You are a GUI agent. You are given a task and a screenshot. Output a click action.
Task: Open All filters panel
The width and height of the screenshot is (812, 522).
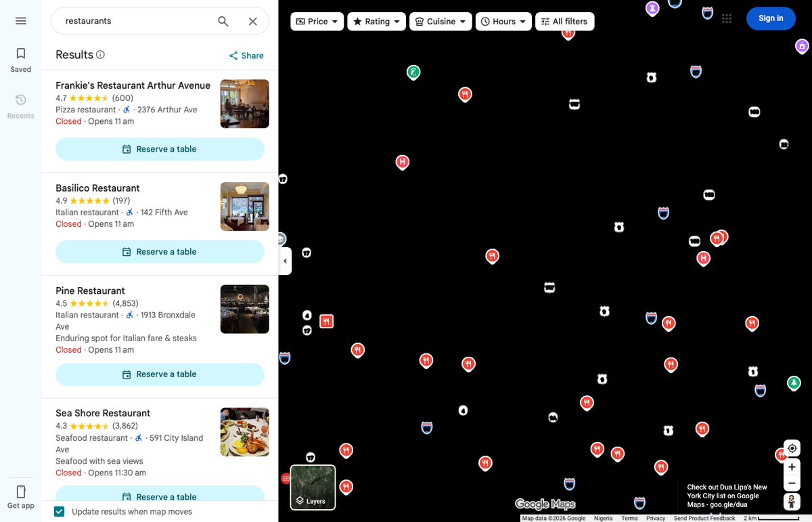click(x=565, y=22)
